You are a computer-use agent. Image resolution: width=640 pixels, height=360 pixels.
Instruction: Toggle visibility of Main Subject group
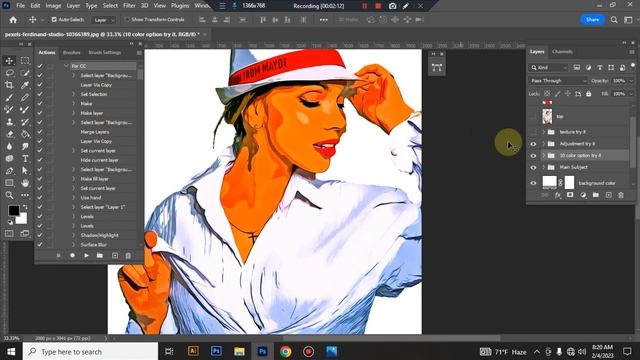[533, 167]
